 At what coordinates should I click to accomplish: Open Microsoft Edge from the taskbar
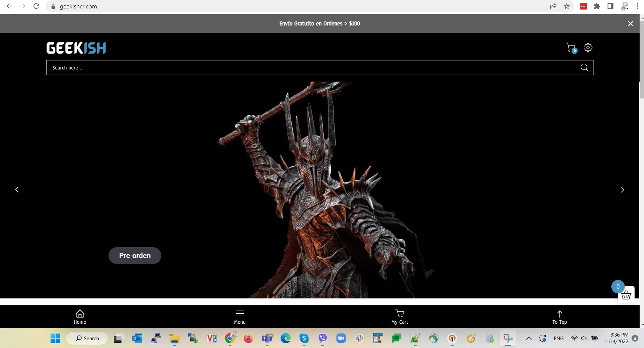286,338
